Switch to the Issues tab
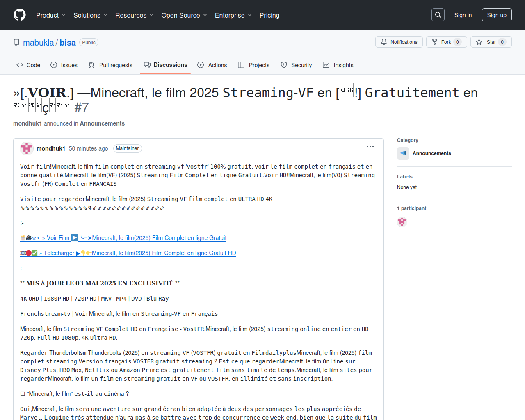 click(64, 65)
